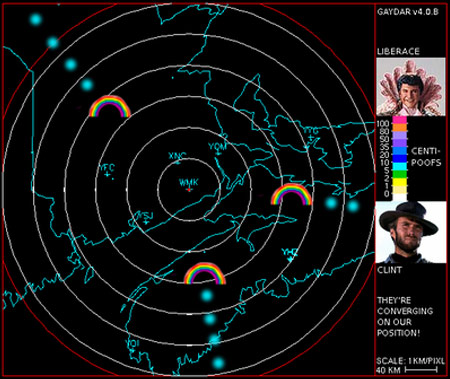Viewport: 450px width, 379px height.
Task: Pick the blue 20 legend swatch
Action: pyautogui.click(x=400, y=151)
